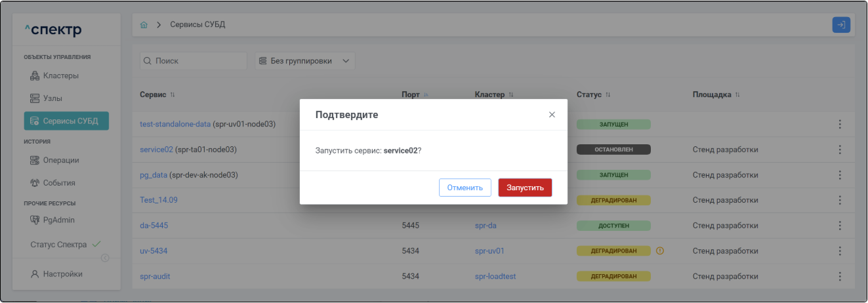
Task: Open Кластеры in the sidebar
Action: coord(60,75)
